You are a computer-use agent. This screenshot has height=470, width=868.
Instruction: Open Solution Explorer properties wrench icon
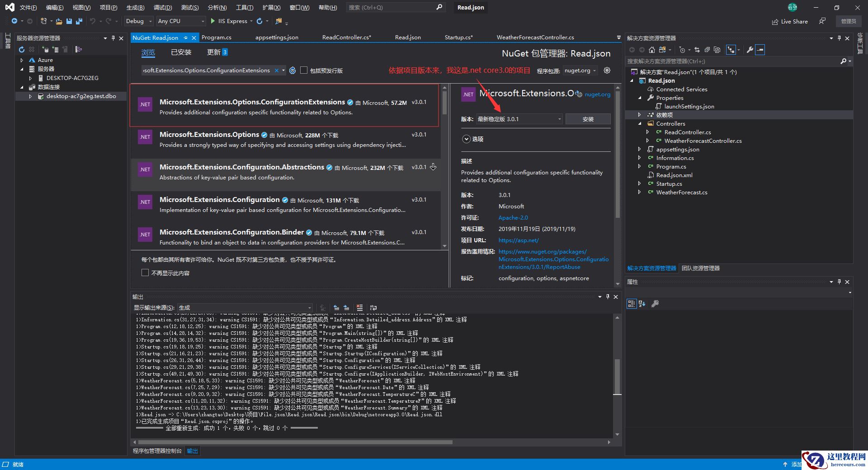click(750, 50)
